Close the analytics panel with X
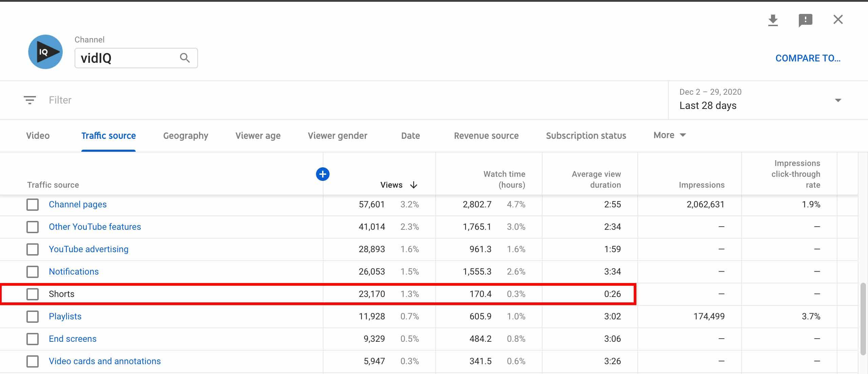 pyautogui.click(x=838, y=20)
